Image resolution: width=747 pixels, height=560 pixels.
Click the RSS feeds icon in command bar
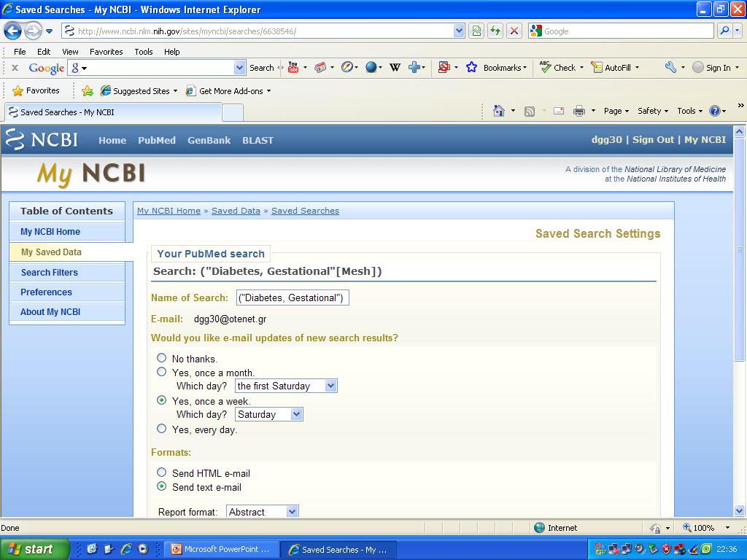pos(530,112)
